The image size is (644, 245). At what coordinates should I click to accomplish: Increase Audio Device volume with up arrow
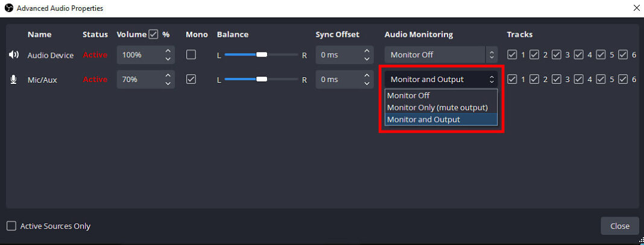tap(168, 51)
